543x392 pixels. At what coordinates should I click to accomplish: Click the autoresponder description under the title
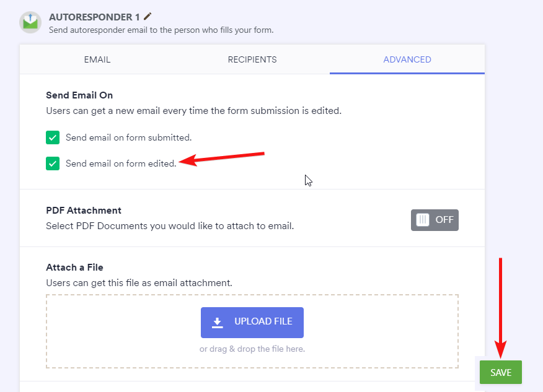click(161, 30)
